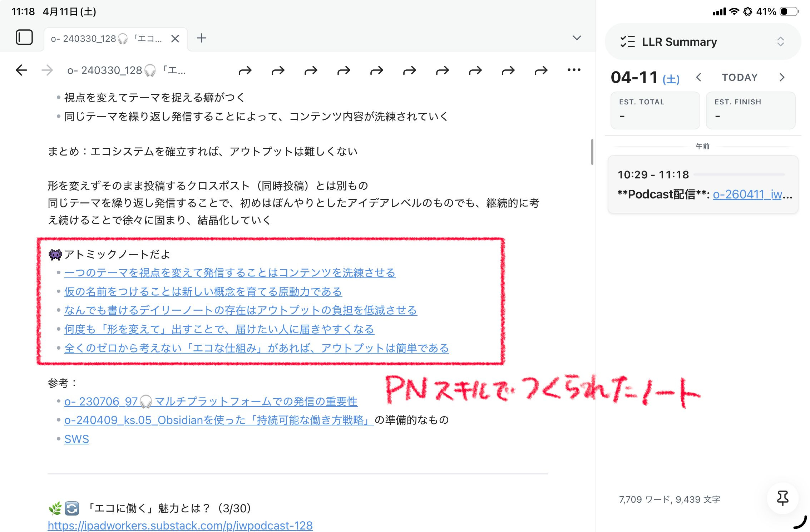Open the SWS reference link
The image size is (810, 532).
[76, 439]
